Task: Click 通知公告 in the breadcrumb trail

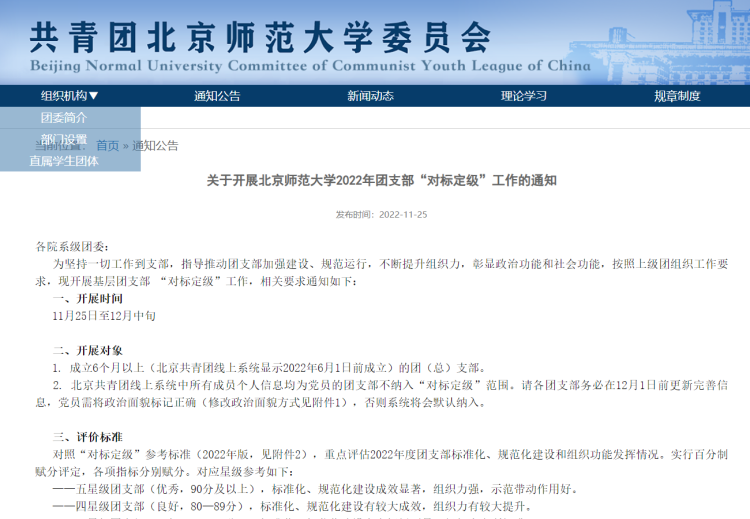Action: (156, 146)
